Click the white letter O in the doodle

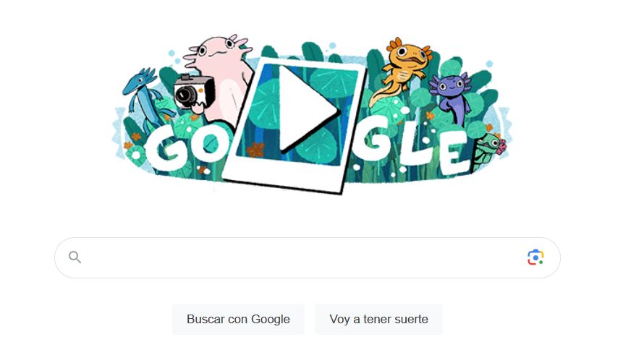click(209, 145)
